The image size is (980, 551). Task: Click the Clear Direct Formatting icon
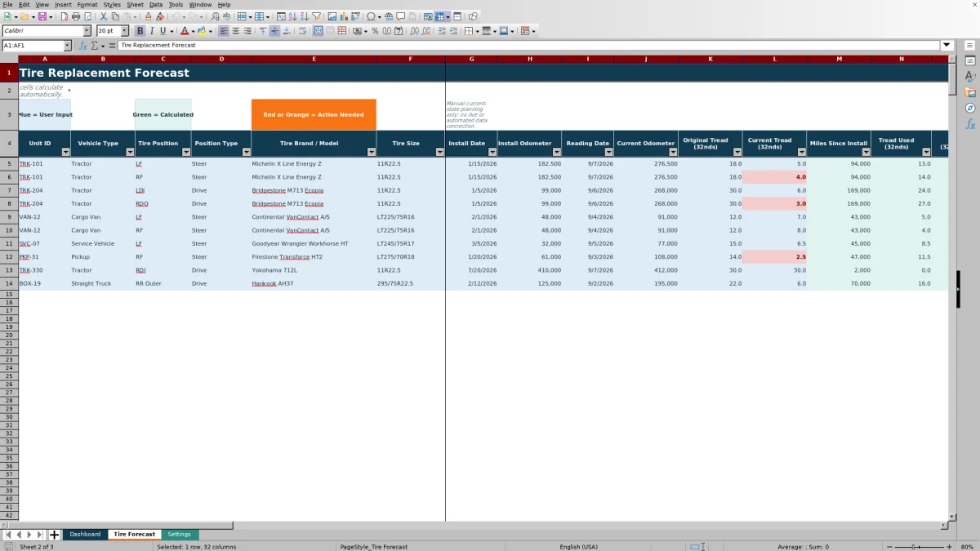coord(160,16)
